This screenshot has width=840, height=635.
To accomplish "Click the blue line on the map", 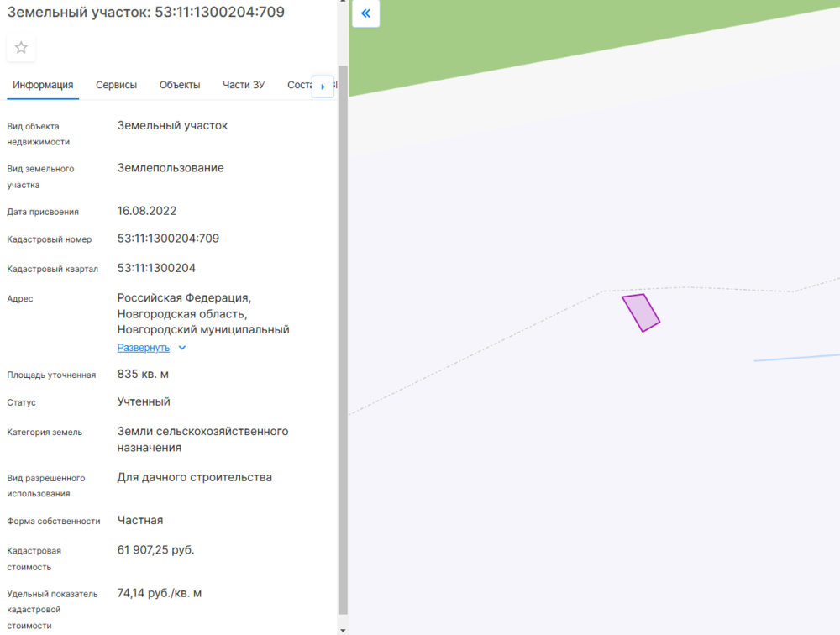I will click(x=798, y=358).
